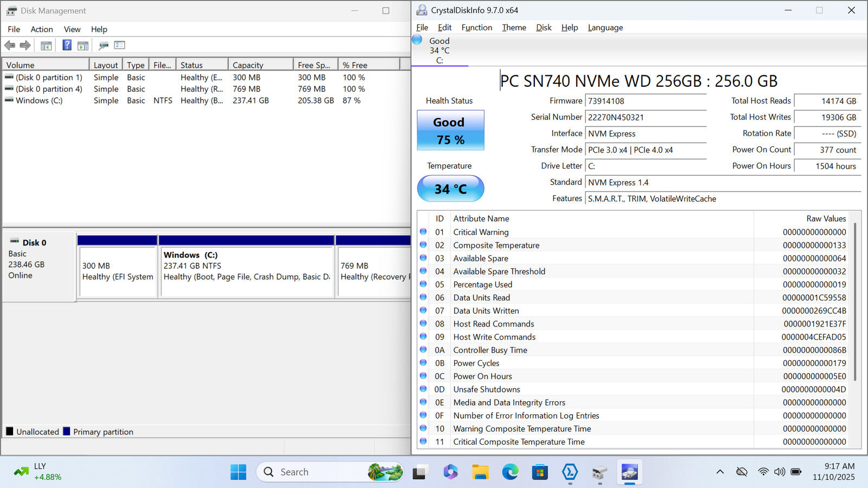
Task: Click the Rescan Disks toolbar icon
Action: point(103,46)
